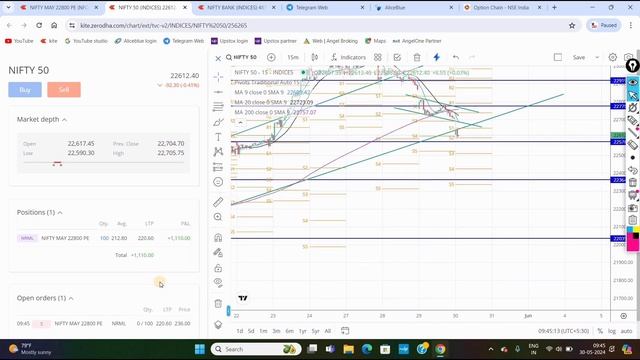This screenshot has height=360, width=640.
Task: Select the trend line drawing tool
Action: click(218, 92)
